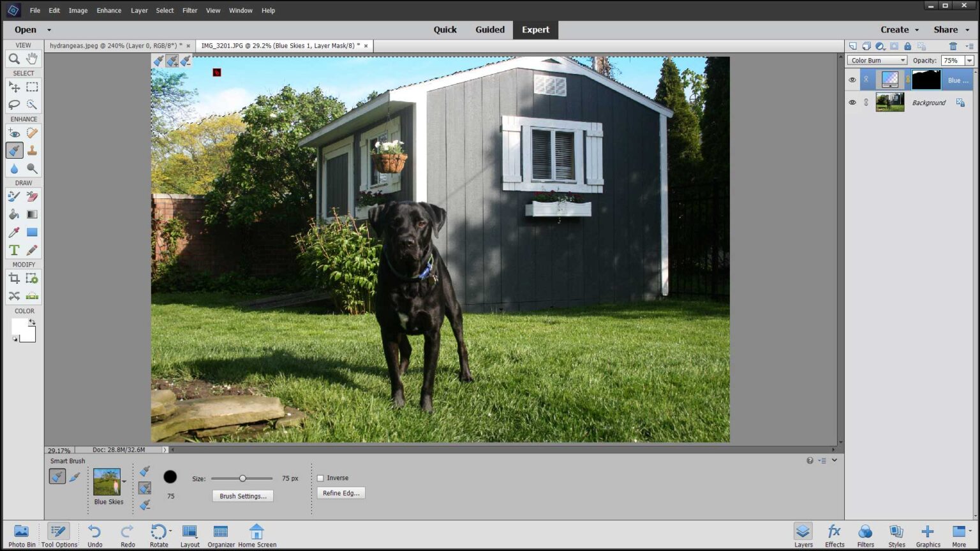Open the Color Burn blend mode dropdown
980x551 pixels.
point(877,60)
